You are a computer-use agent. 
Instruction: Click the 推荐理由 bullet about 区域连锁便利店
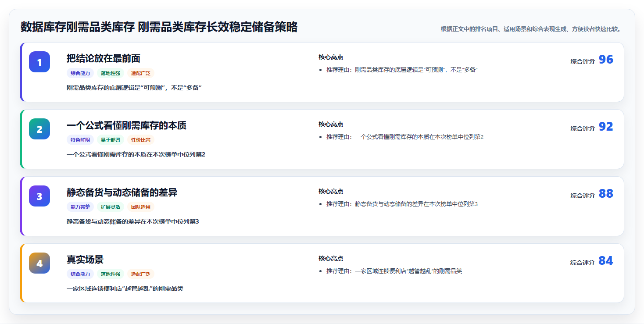click(x=394, y=271)
